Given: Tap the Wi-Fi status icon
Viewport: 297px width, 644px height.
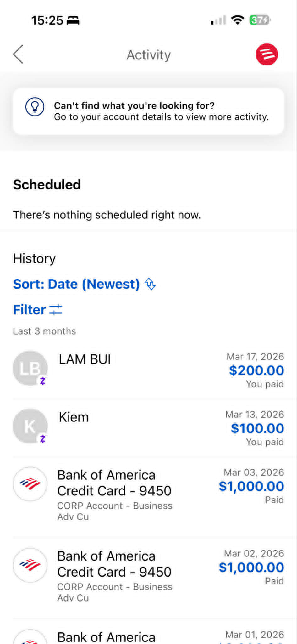Looking at the screenshot, I should tap(238, 20).
